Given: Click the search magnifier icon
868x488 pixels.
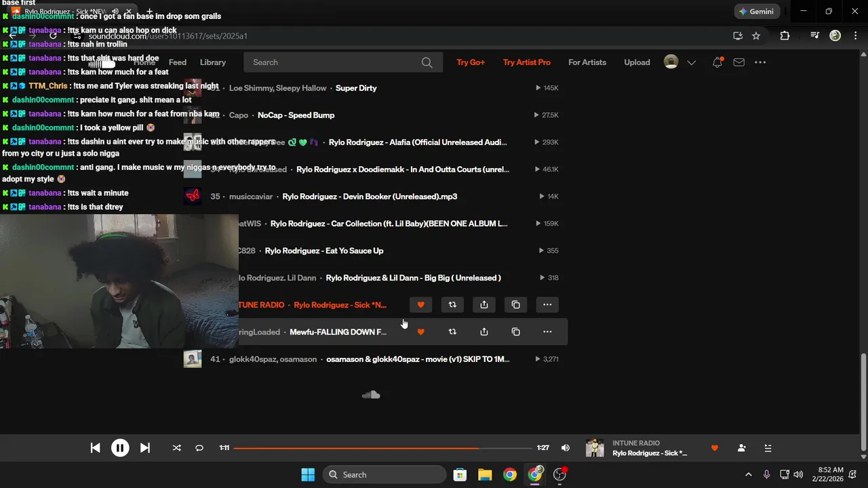Looking at the screenshot, I should tap(427, 62).
